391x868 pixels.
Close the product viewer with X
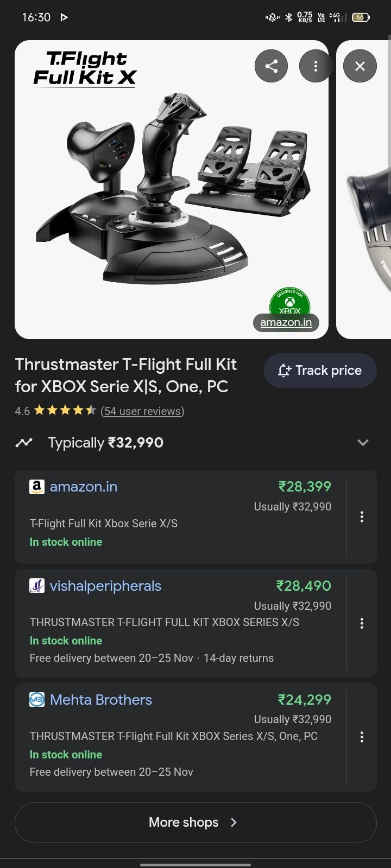pyautogui.click(x=360, y=66)
